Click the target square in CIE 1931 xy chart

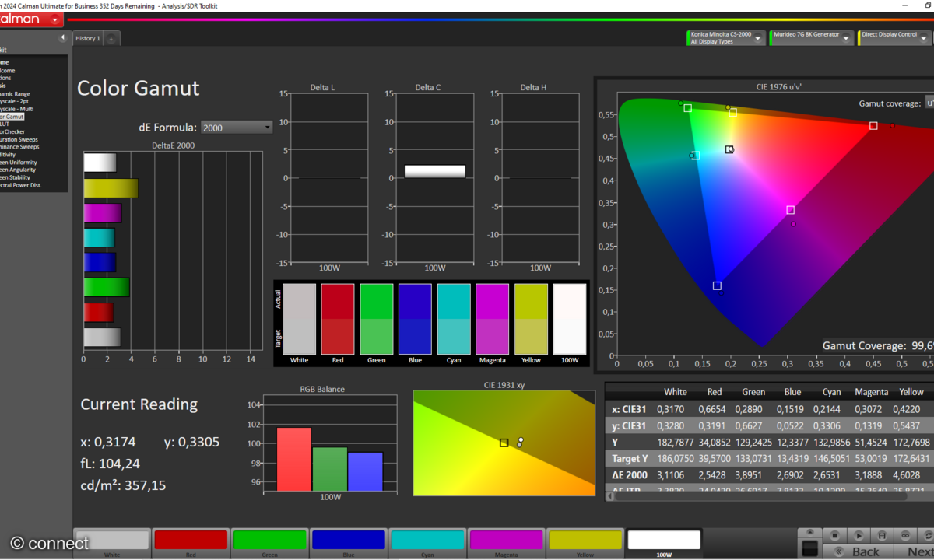click(504, 443)
